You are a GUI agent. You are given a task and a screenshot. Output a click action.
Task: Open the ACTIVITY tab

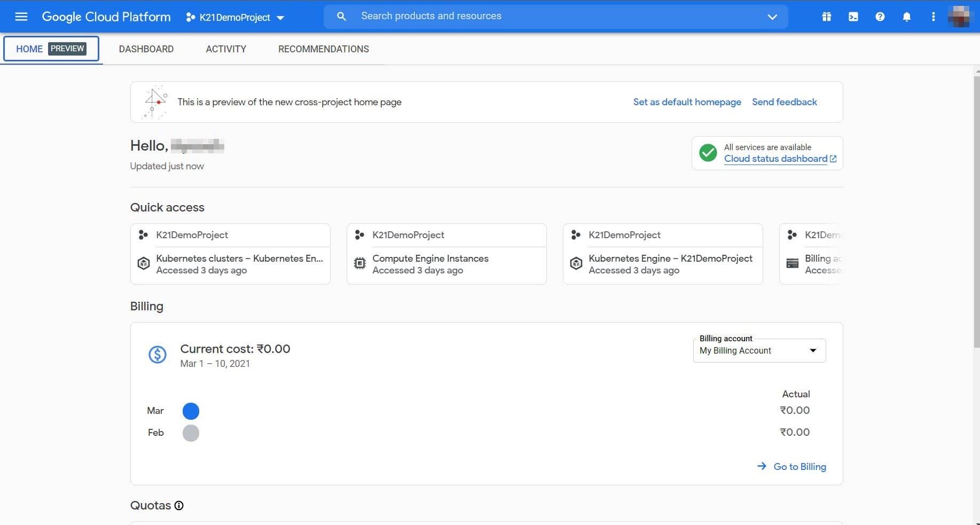click(225, 49)
